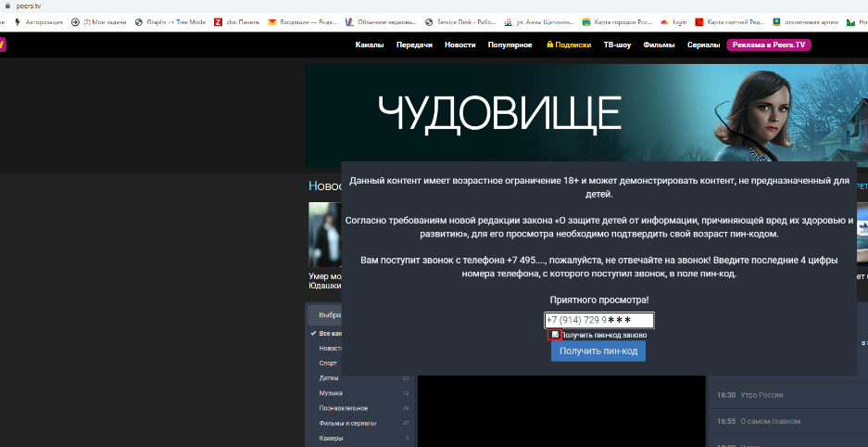Go to Каналы in the site menu
The image size is (868, 447).
[x=370, y=45]
